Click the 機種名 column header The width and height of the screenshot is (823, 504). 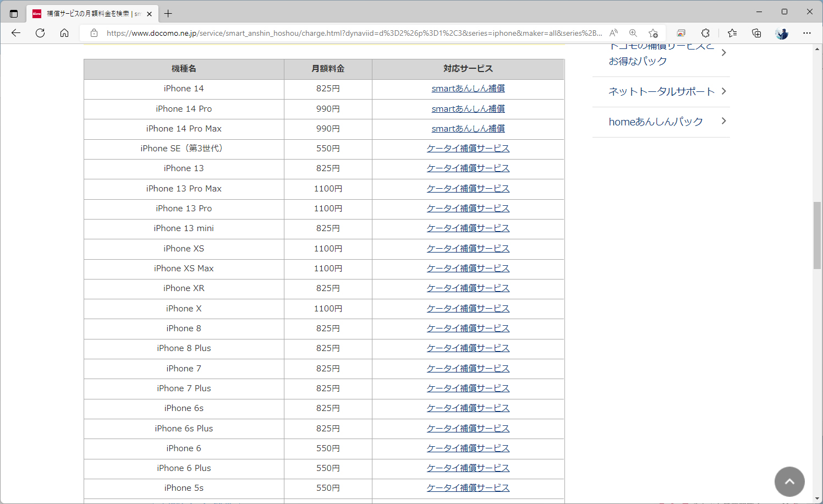(x=184, y=69)
